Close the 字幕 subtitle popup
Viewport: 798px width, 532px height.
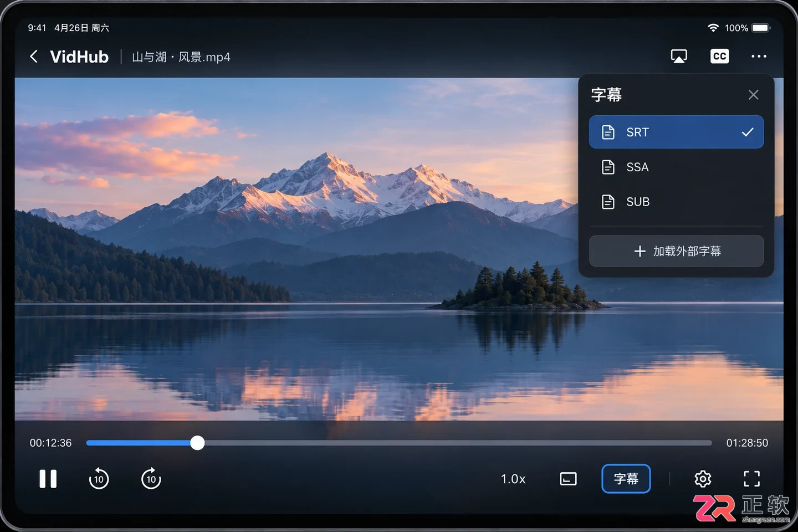(753, 95)
